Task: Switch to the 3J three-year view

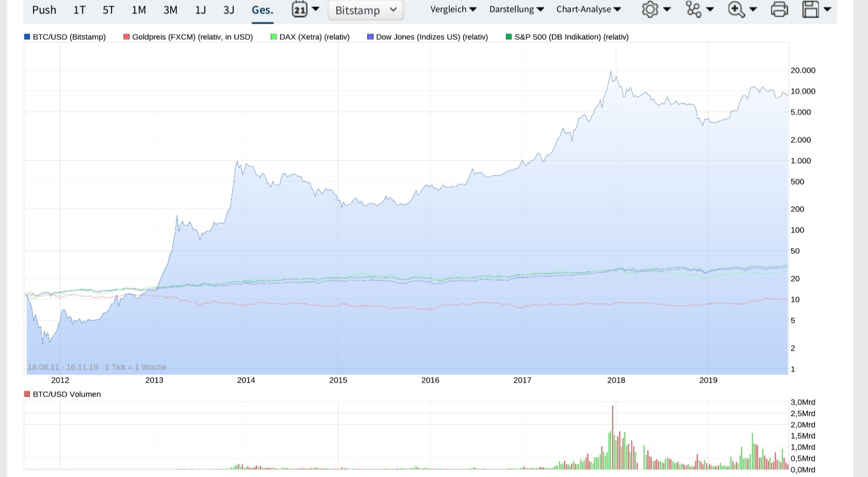Action: click(x=228, y=10)
